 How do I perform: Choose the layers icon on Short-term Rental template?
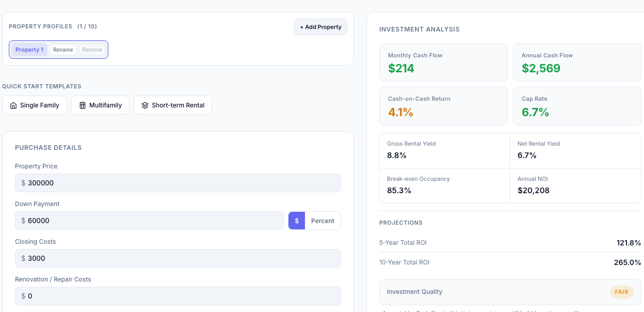click(144, 105)
